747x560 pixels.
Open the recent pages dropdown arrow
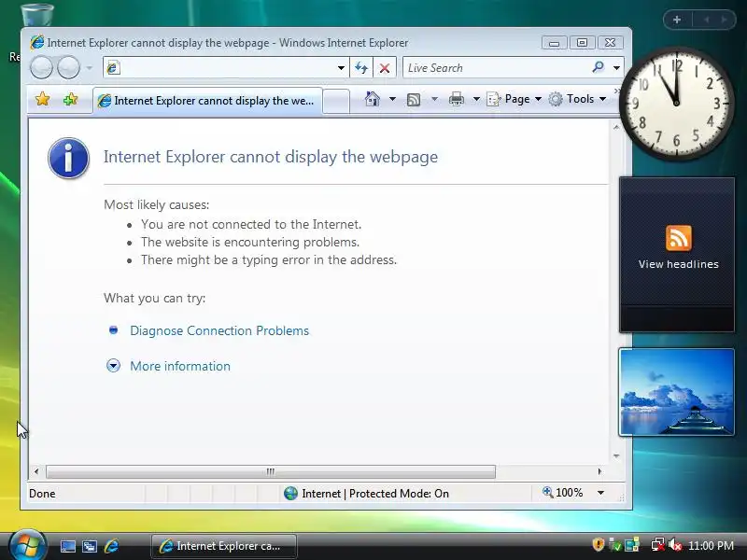coord(89,68)
